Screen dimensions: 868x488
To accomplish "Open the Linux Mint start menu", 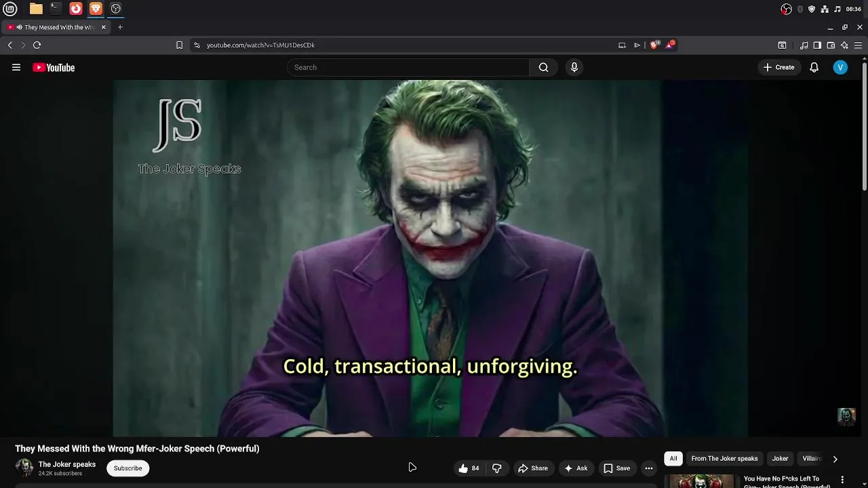I will 10,9.
